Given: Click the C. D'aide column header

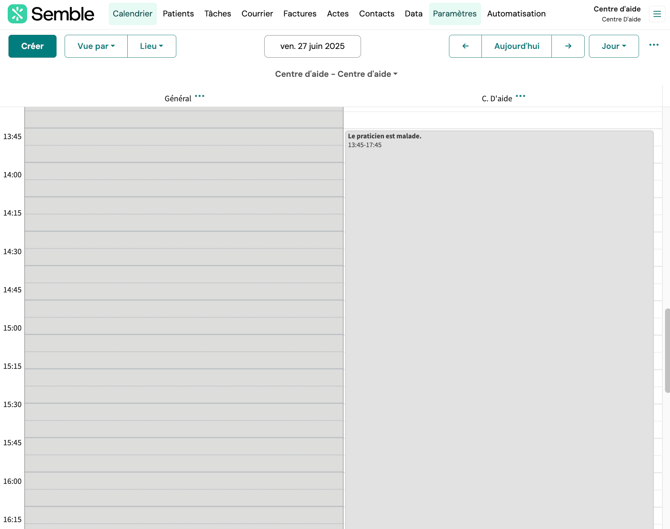Looking at the screenshot, I should coord(497,99).
